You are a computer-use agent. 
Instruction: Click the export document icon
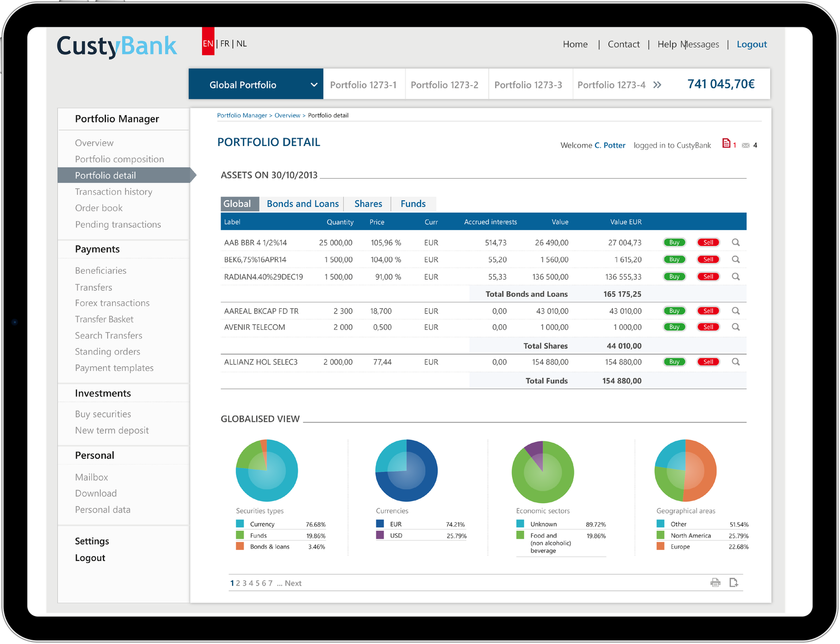pos(733,583)
